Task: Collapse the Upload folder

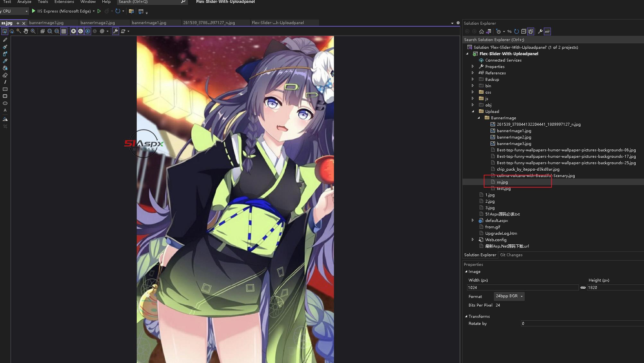Action: [473, 111]
